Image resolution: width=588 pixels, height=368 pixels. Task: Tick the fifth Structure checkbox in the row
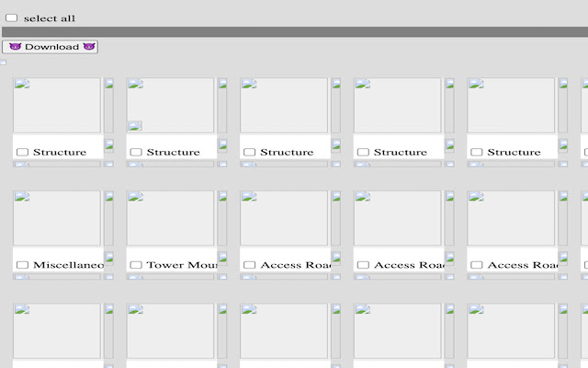[477, 152]
